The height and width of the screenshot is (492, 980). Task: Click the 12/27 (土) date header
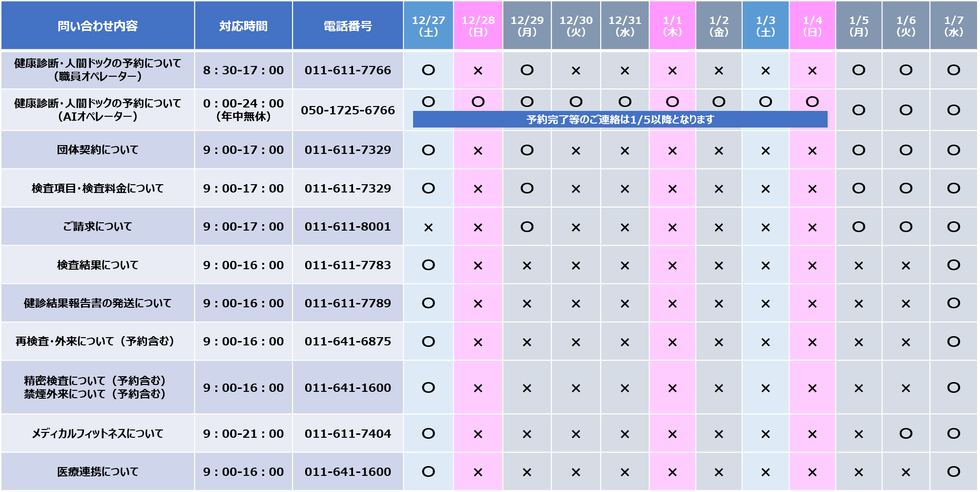[428, 26]
